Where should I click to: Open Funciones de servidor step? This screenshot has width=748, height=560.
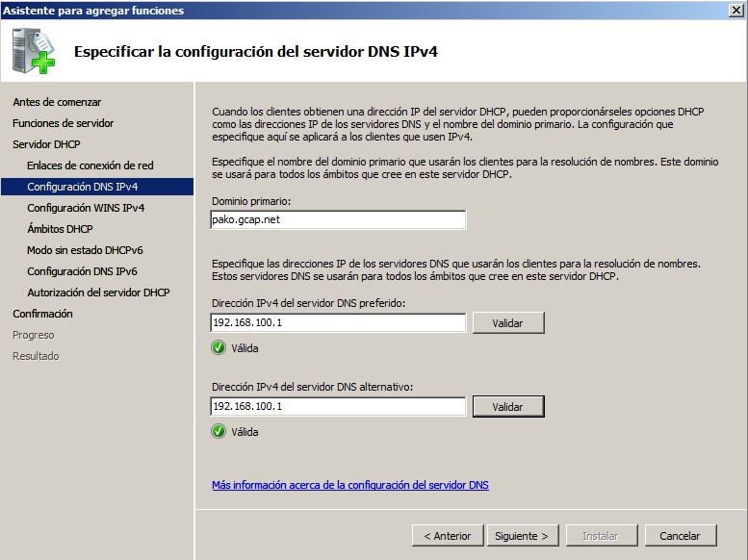click(63, 123)
